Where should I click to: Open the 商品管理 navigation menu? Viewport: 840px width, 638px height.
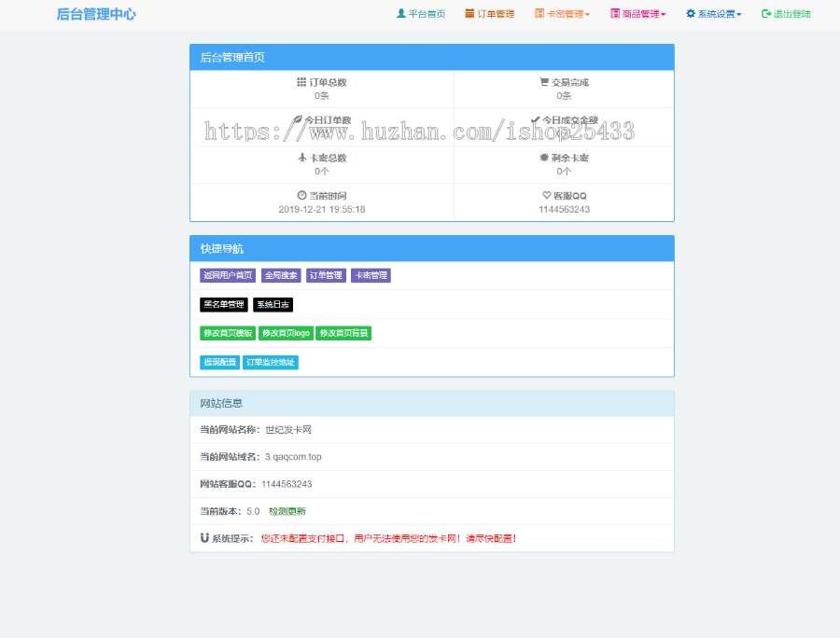(x=638, y=14)
